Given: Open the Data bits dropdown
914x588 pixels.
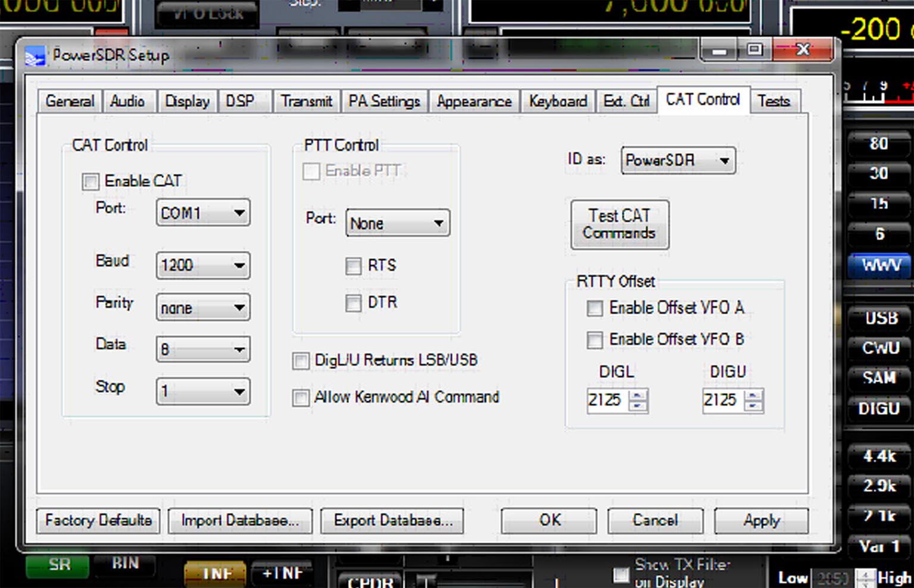Looking at the screenshot, I should tap(203, 349).
